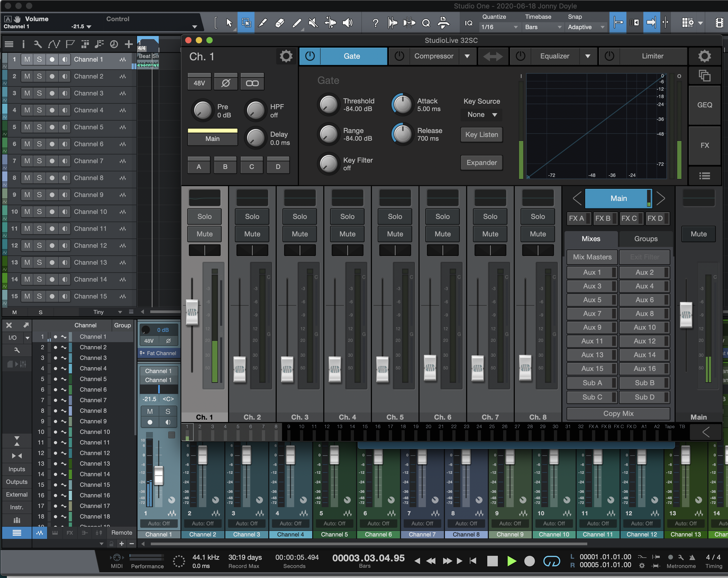This screenshot has width=728, height=578.
Task: Toggle the Equalizer power button
Action: click(520, 56)
